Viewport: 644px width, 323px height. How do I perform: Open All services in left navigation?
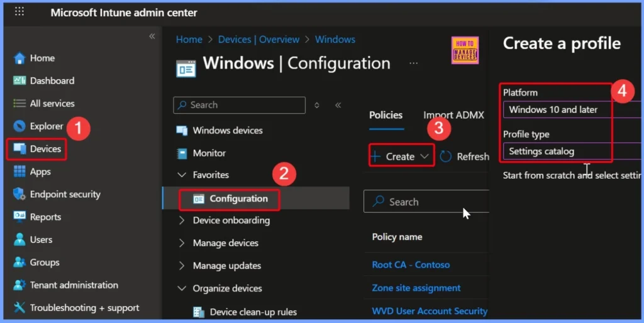(x=52, y=103)
